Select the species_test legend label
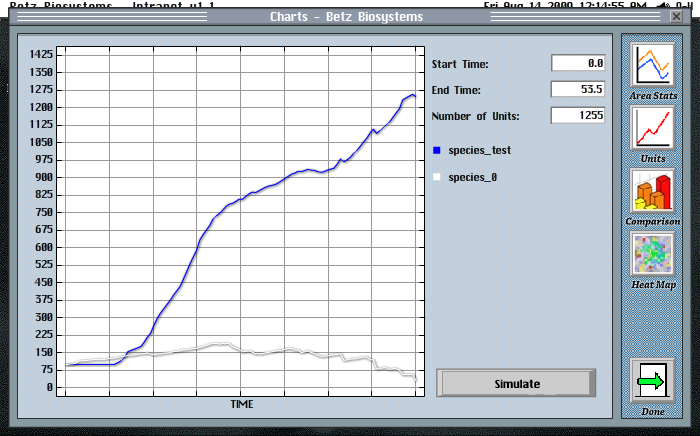Viewport: 700px width, 436px height. tap(480, 151)
